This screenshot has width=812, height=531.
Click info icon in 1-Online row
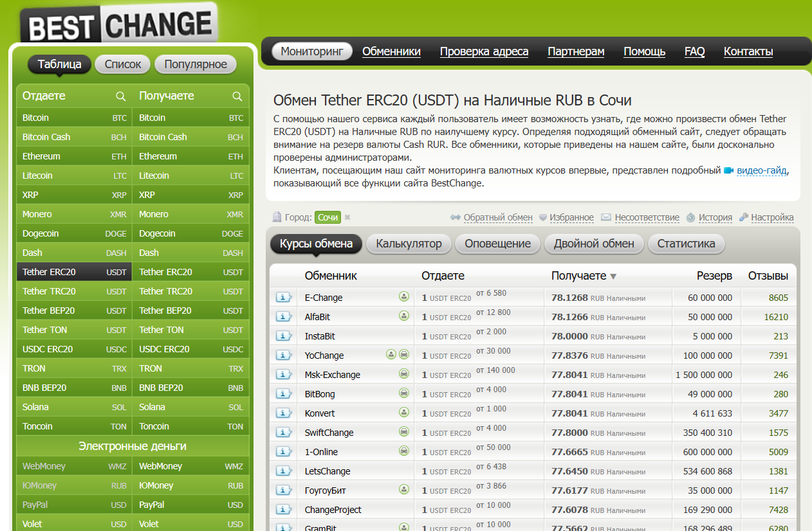(284, 451)
